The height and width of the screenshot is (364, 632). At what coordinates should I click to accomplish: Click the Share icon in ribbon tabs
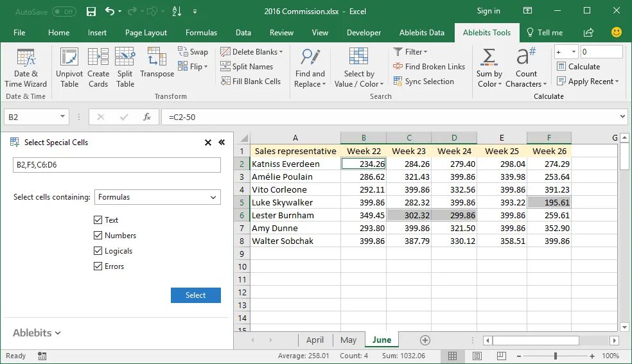588,33
